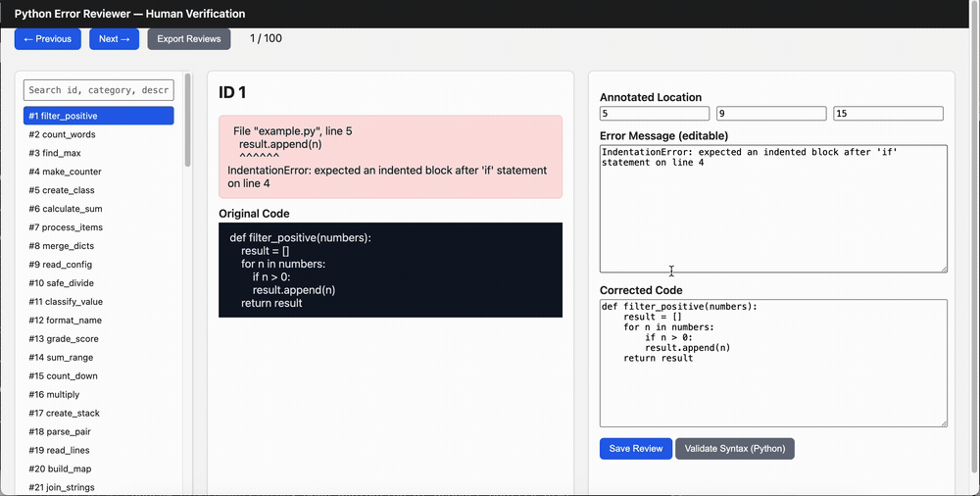Click into the Corrected Code textarea
Screen dimensions: 980x496
coord(773,364)
